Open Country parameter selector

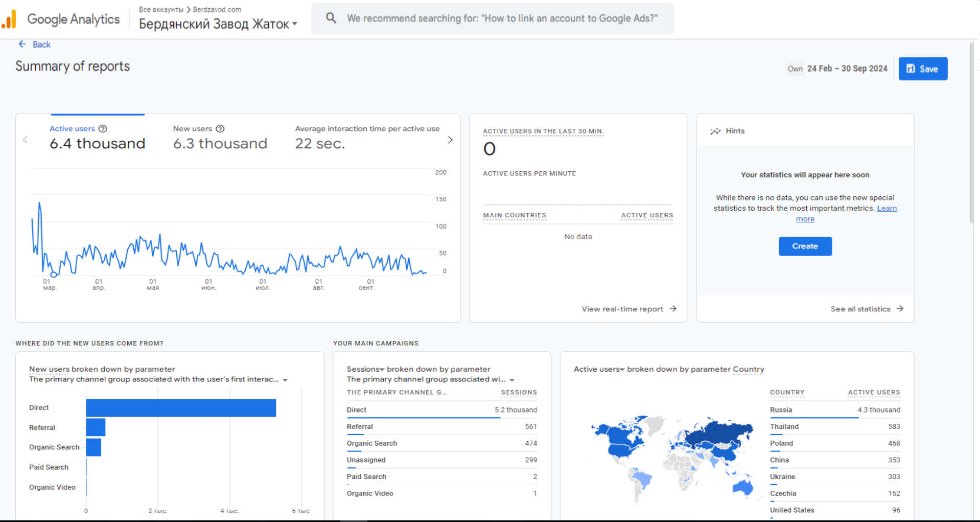point(749,369)
